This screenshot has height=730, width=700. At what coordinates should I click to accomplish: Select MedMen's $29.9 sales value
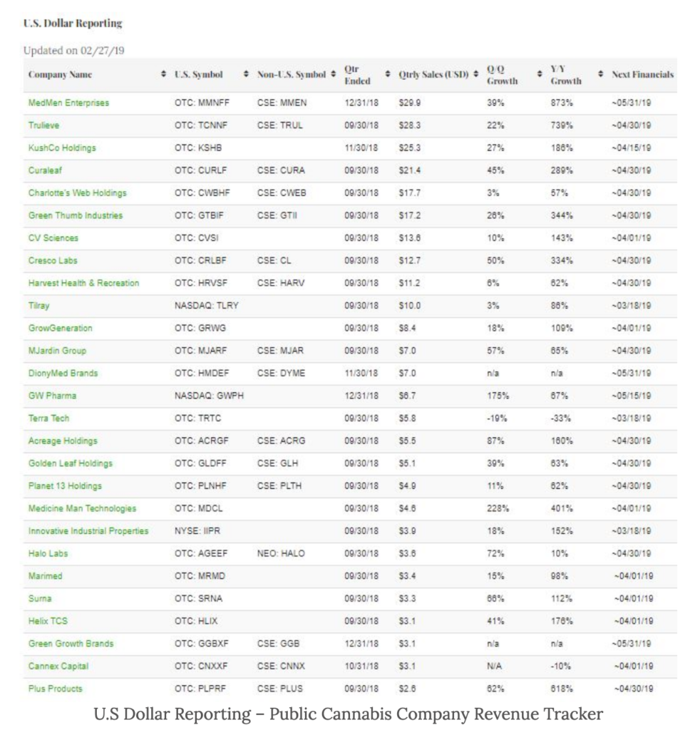coord(410,103)
